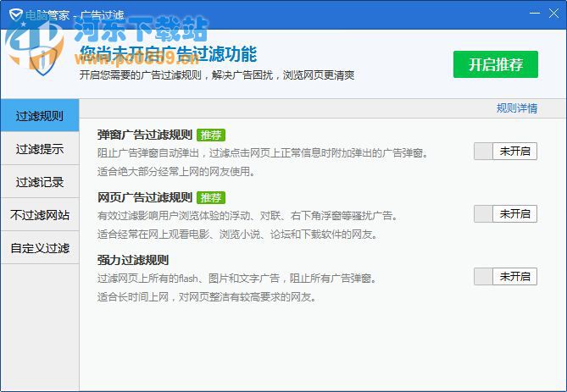The width and height of the screenshot is (567, 392).
Task: Turn on the 网页广告过滤规则 switch
Action: pos(505,214)
